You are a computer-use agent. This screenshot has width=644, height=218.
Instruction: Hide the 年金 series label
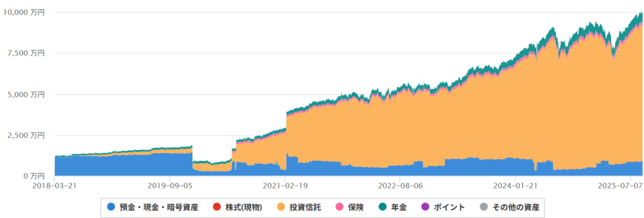click(x=398, y=207)
